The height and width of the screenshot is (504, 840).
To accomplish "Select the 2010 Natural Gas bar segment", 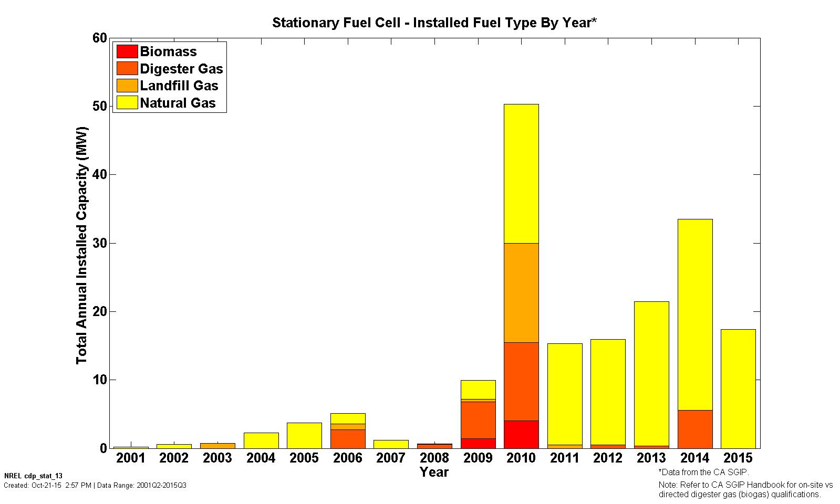I will pos(521,173).
